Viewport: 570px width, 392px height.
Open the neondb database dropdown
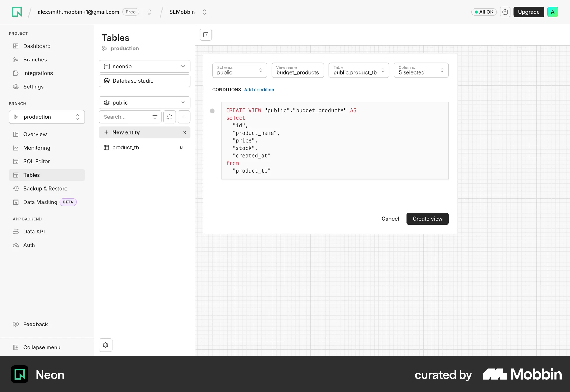145,67
